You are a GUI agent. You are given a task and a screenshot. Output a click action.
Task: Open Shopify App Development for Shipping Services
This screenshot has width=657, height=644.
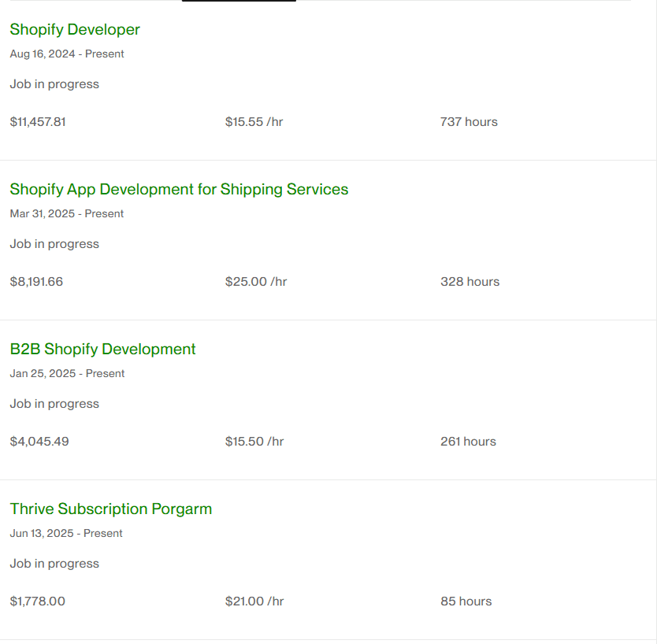coord(179,190)
